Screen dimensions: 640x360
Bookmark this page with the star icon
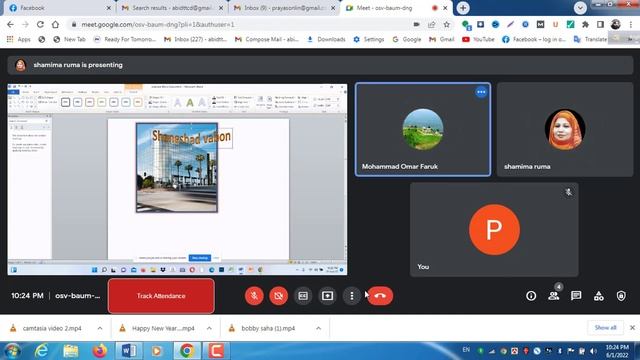pos(447,24)
